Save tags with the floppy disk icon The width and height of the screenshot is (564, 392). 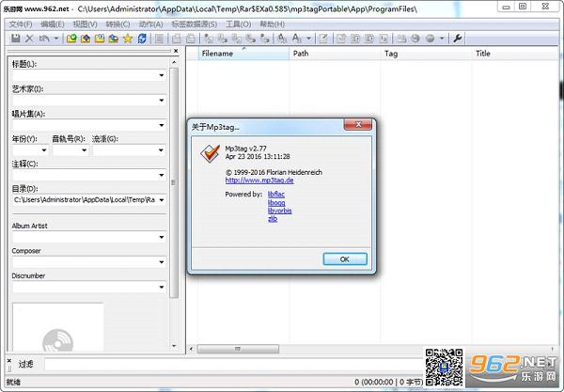point(15,39)
